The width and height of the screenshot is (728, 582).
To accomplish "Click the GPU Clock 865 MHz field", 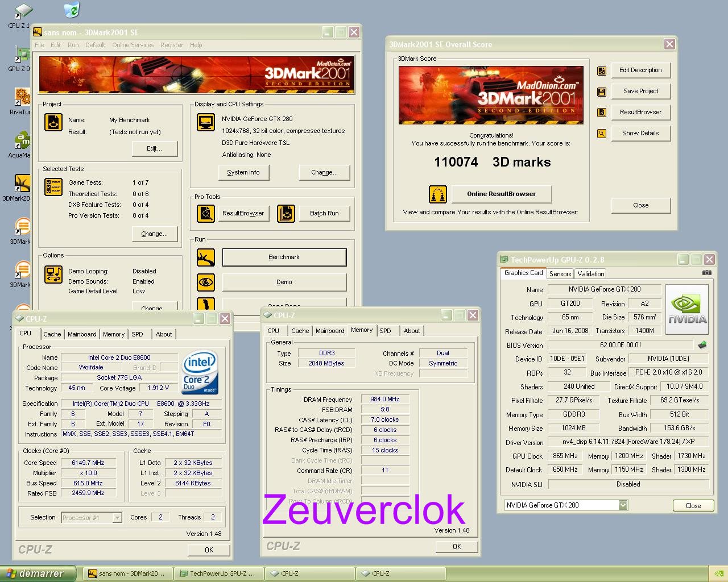I will (x=565, y=456).
